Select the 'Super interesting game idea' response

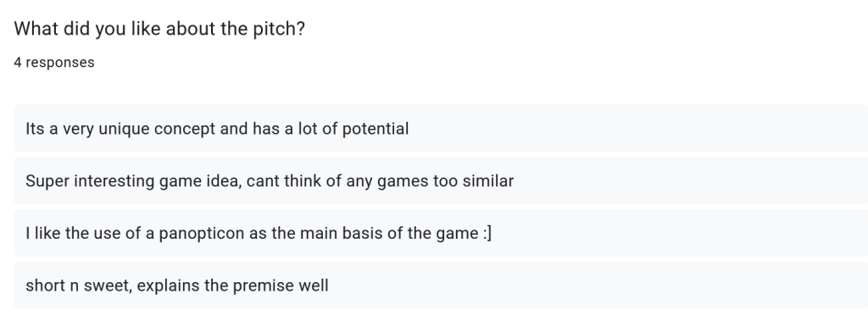click(441, 181)
